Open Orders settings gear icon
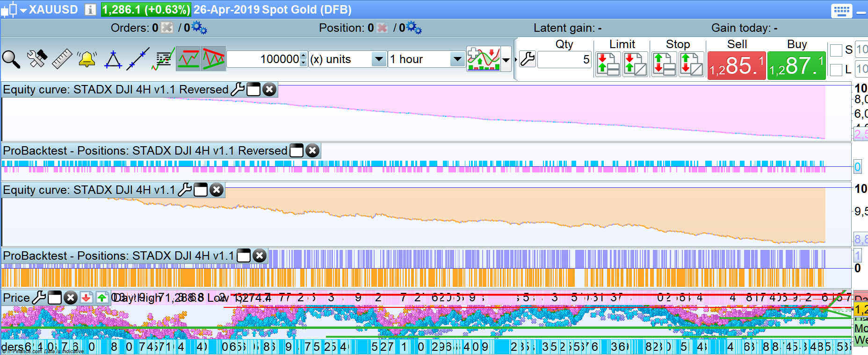 pyautogui.click(x=199, y=28)
